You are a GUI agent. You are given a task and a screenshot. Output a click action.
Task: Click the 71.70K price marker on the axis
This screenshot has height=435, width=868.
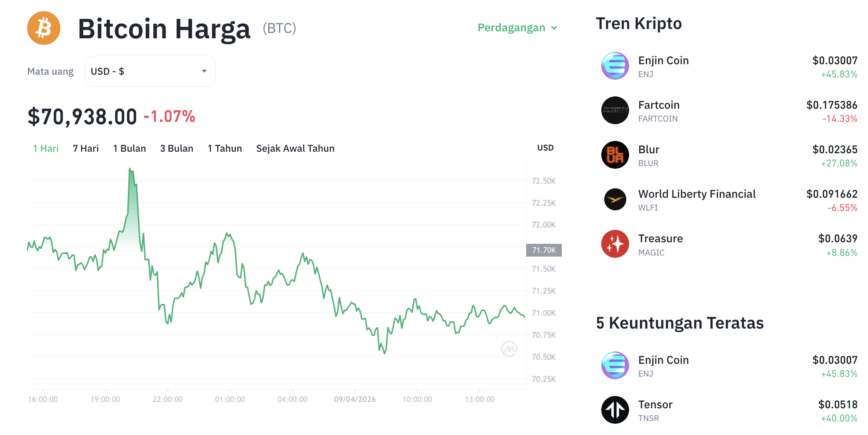[544, 250]
